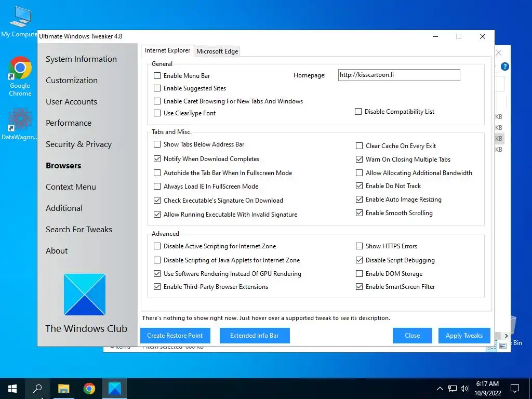Screen dimensions: 532x399
Task: Enable Show Tabs Below Address Bar
Action: tap(157, 144)
